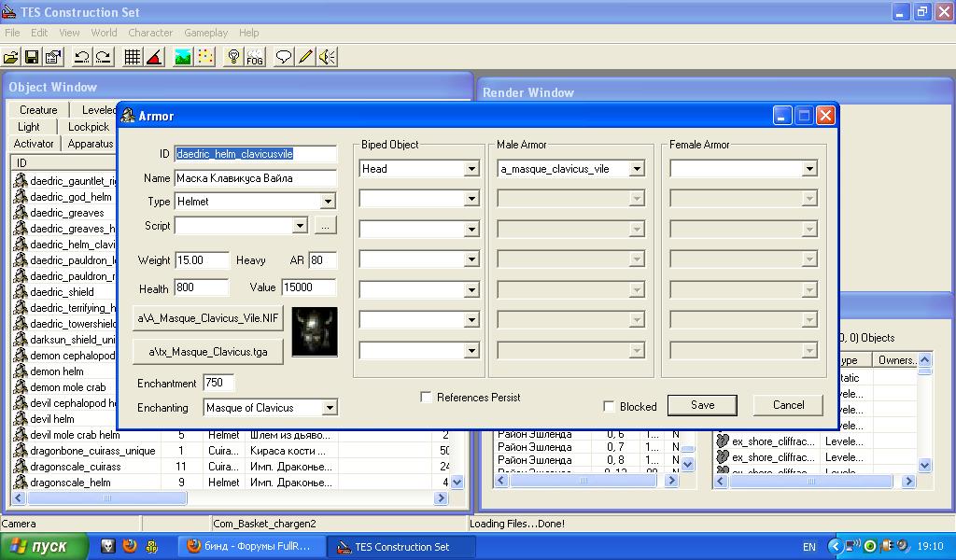Click the script edit '...' button
Image resolution: width=956 pixels, height=560 pixels.
point(325,226)
